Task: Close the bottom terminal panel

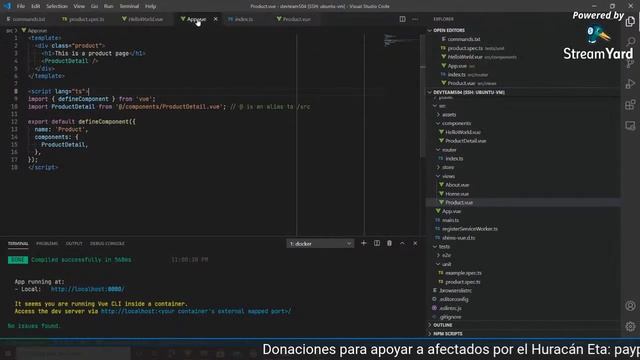Action: [x=415, y=243]
